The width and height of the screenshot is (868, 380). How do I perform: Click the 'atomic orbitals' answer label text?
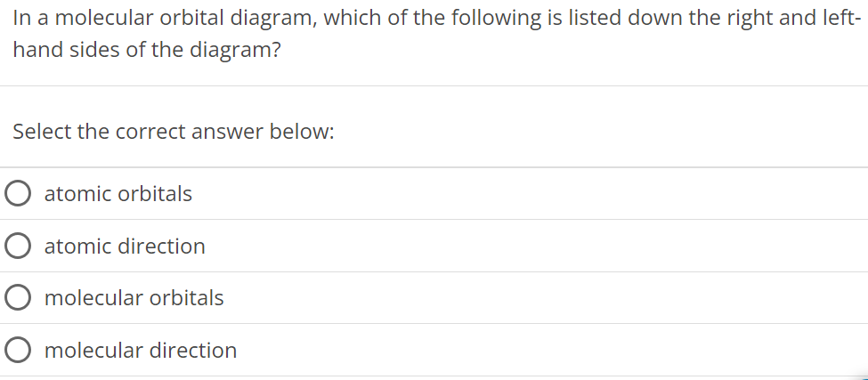coord(118,194)
